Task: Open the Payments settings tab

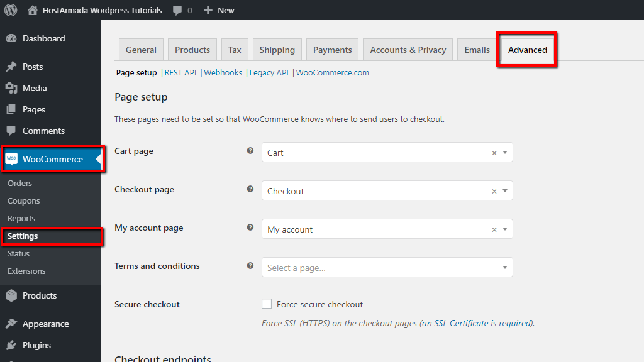Action: (332, 50)
